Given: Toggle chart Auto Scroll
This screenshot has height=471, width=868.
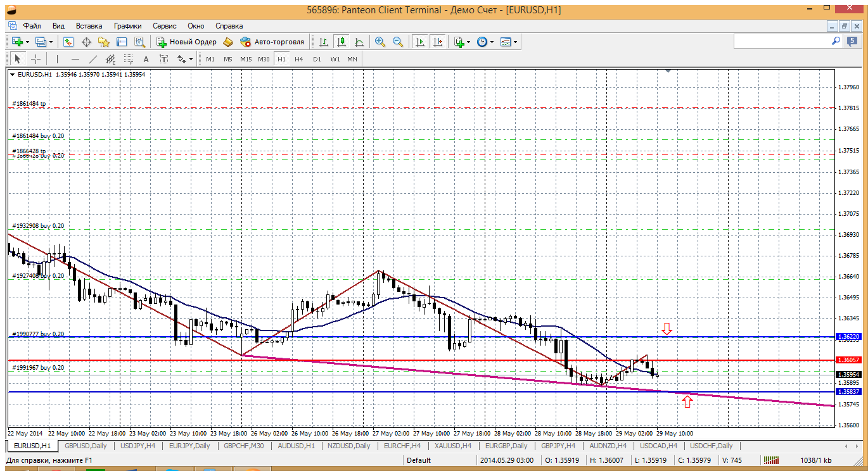Looking at the screenshot, I should click(x=419, y=42).
